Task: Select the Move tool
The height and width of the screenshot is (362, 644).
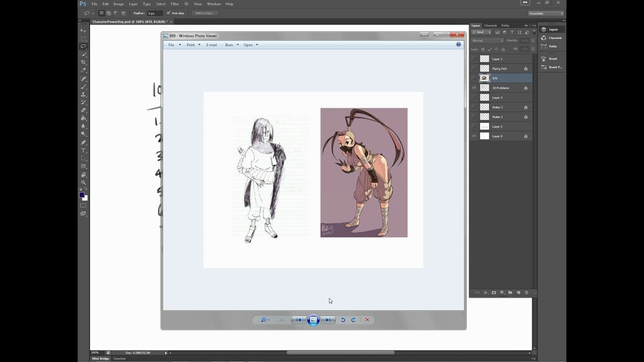Action: [84, 31]
